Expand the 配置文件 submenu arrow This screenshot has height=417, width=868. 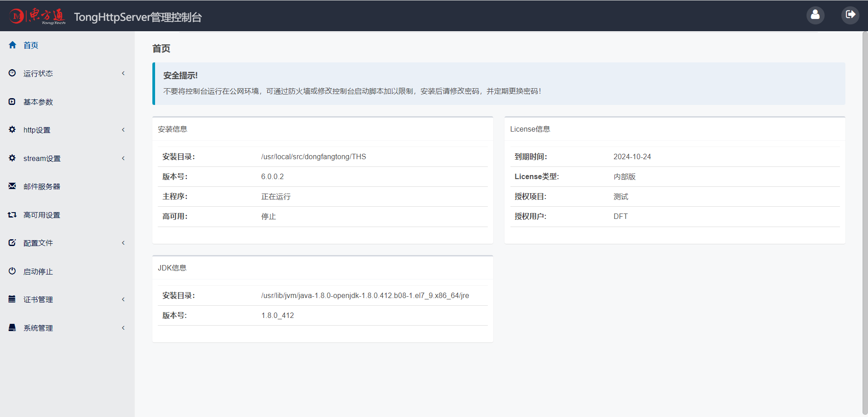click(x=123, y=243)
